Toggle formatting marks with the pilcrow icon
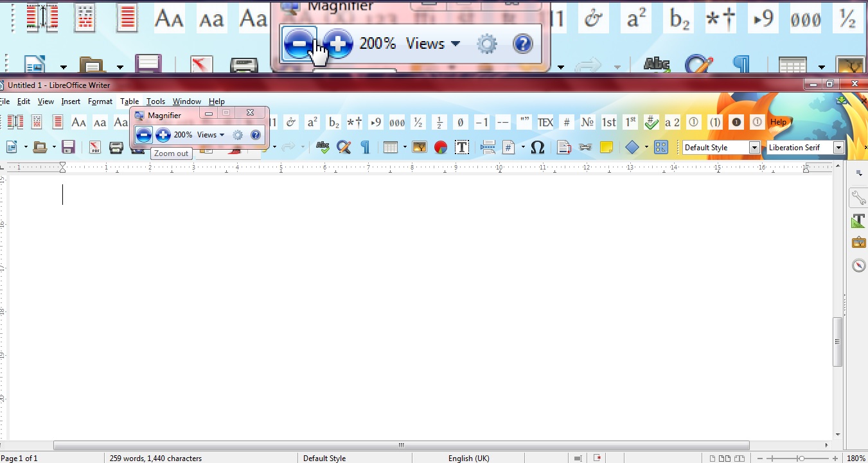Screen dimensions: 868x463 pyautogui.click(x=365, y=147)
